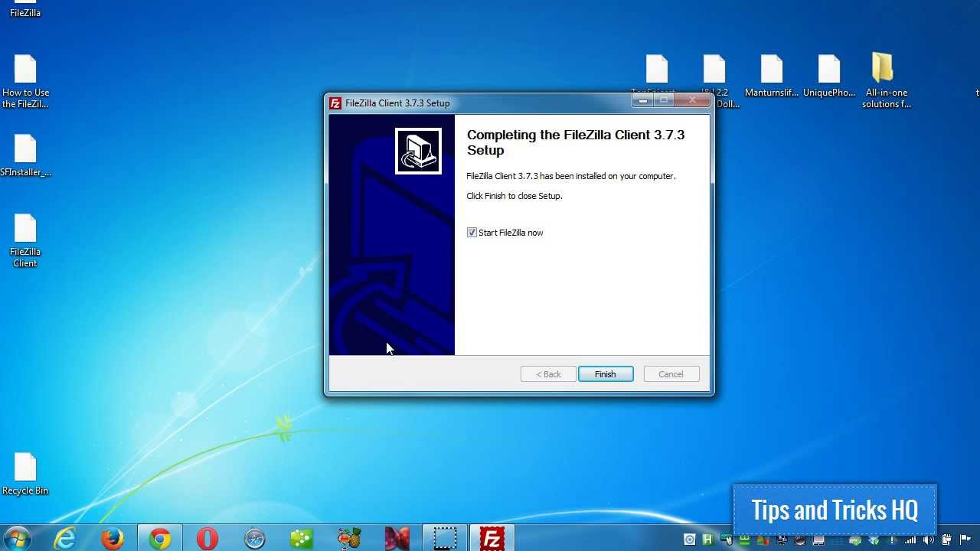The image size is (980, 551).
Task: Launch Internet Explorer from the taskbar
Action: tap(66, 539)
